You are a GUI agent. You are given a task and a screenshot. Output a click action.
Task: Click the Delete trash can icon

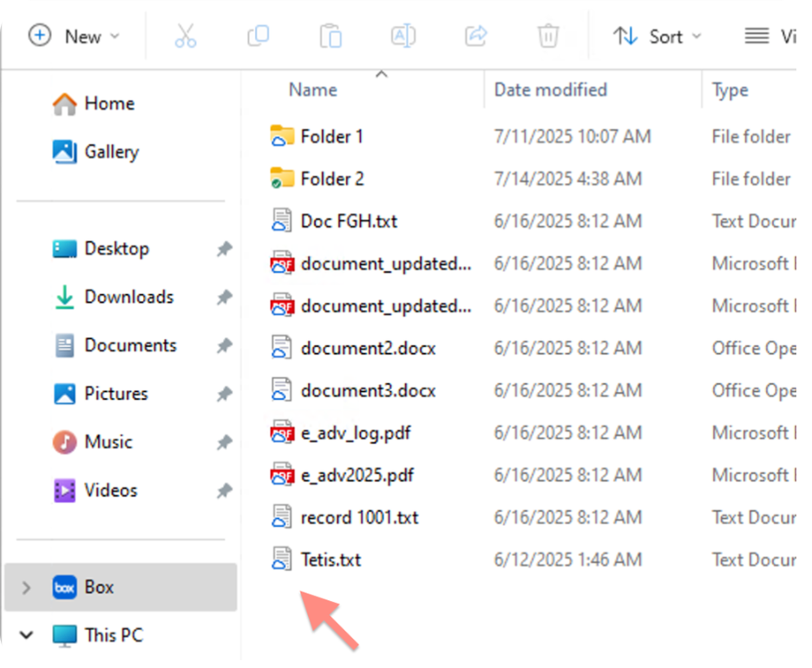(x=548, y=36)
